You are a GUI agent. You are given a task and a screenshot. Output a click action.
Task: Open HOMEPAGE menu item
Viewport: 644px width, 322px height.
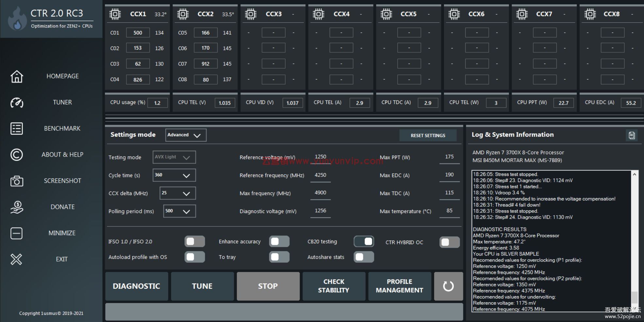point(62,76)
